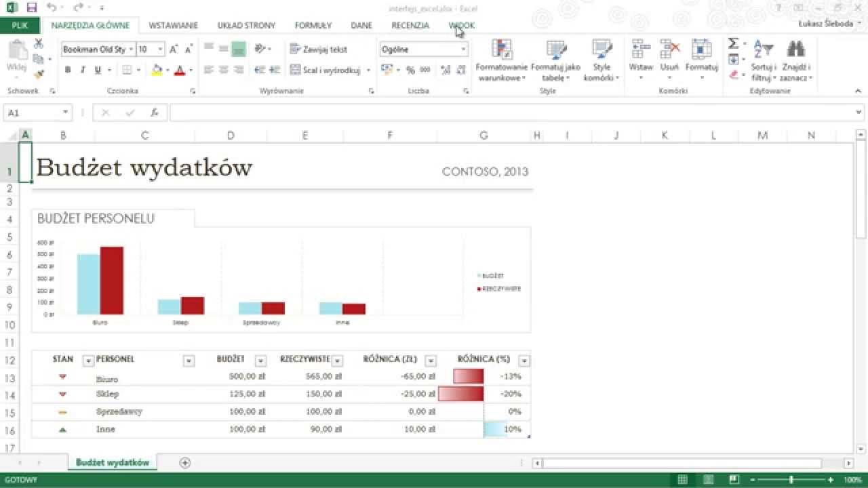Screen dimensions: 868x488
Task: Decrease font size with the smaller A icon
Action: coord(189,49)
